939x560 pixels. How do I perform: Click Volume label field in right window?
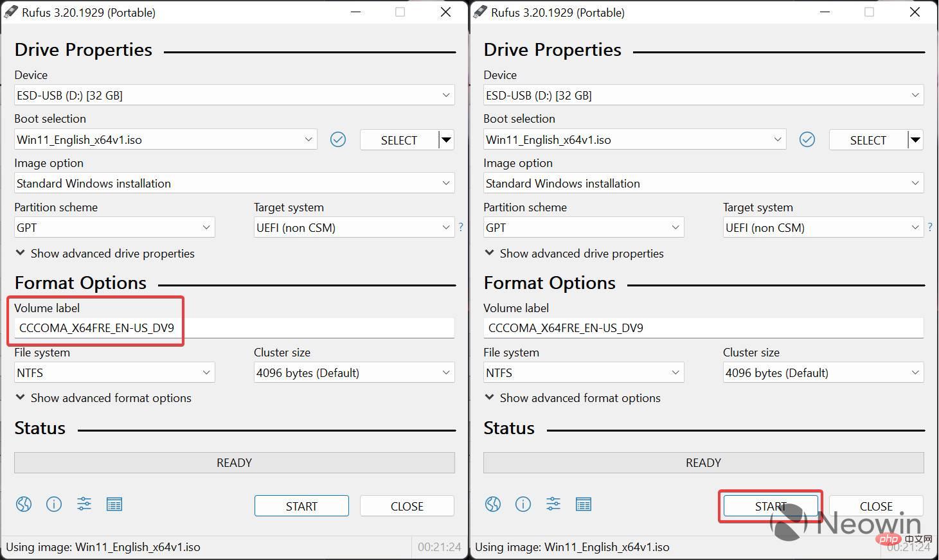(704, 328)
